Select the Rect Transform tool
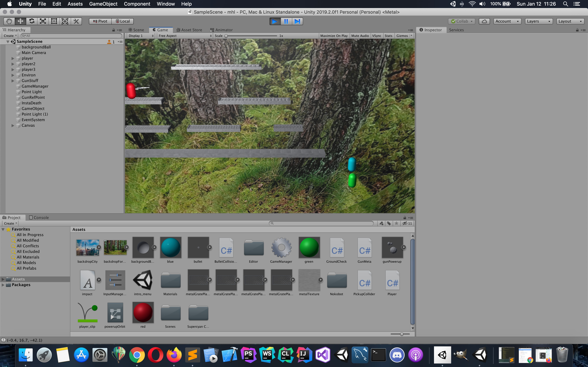This screenshot has height=367, width=588. pyautogui.click(x=54, y=21)
